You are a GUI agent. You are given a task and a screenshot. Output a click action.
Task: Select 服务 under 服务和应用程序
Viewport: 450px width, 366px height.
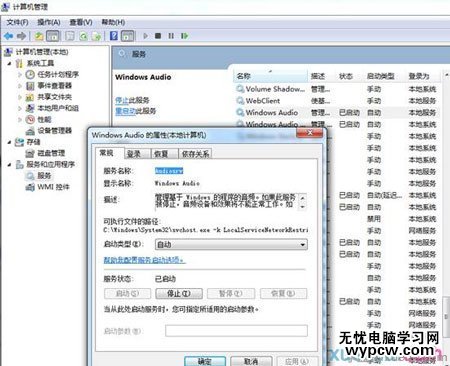click(x=44, y=176)
